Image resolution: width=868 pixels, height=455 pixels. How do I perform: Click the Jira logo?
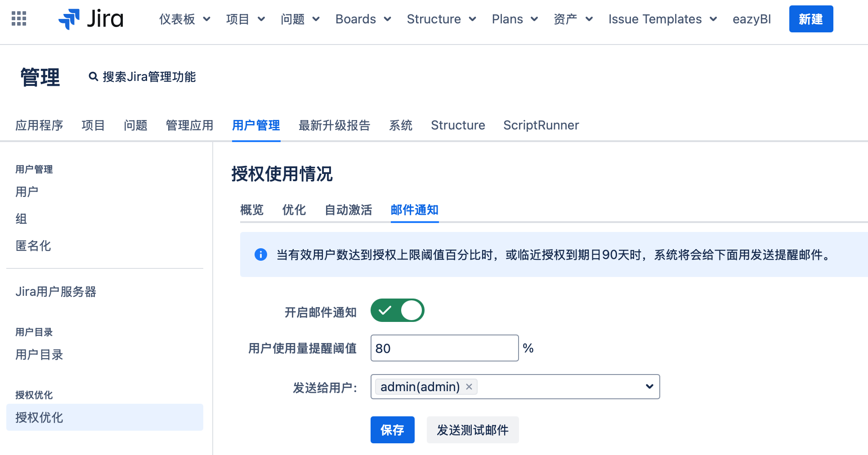tap(91, 19)
